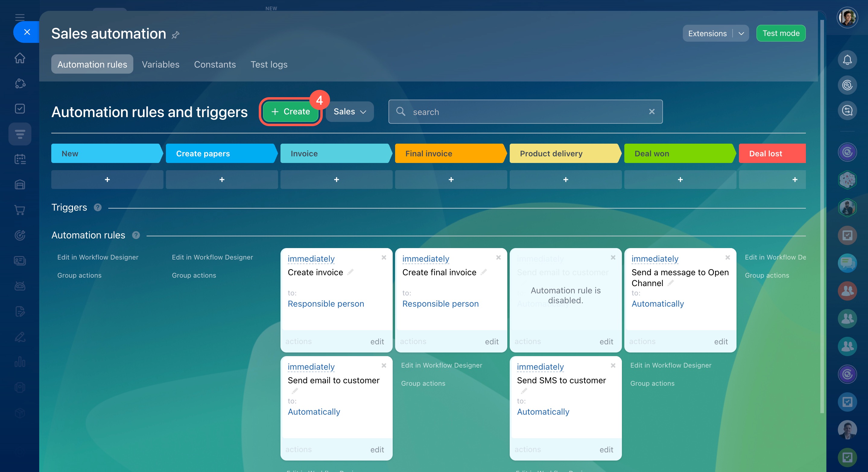Click the Automation rules help question mark
This screenshot has width=868, height=472.
point(136,235)
